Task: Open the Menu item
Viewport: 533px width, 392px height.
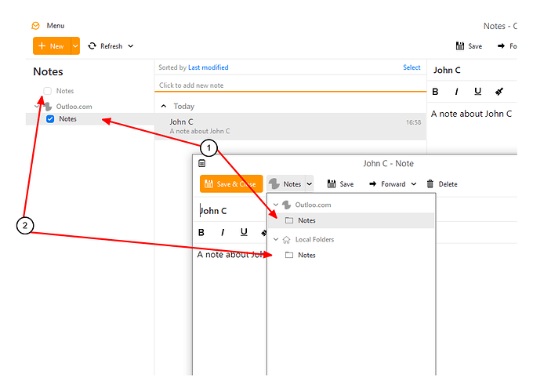Action: (x=56, y=26)
